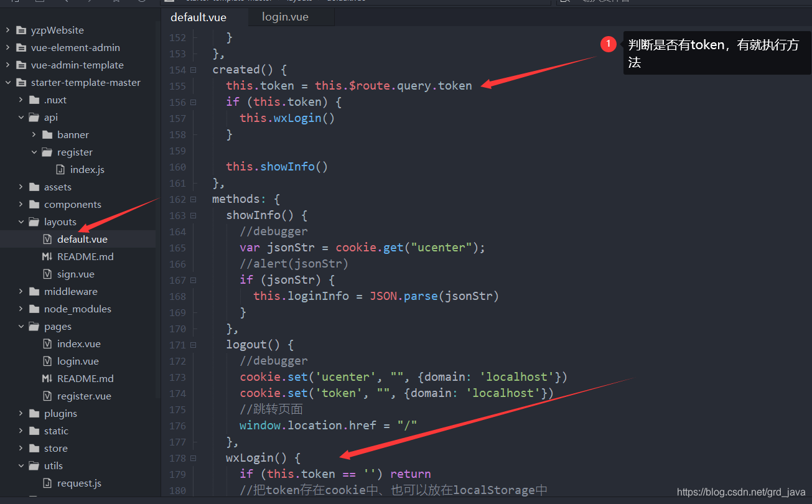Expand the node_modules folder chevron

[x=21, y=309]
